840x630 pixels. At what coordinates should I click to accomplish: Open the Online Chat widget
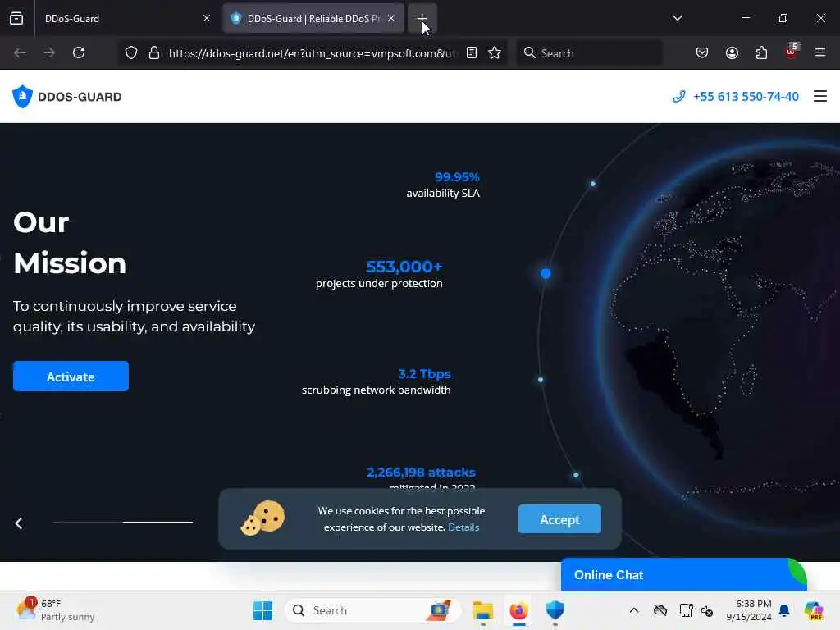pyautogui.click(x=683, y=575)
